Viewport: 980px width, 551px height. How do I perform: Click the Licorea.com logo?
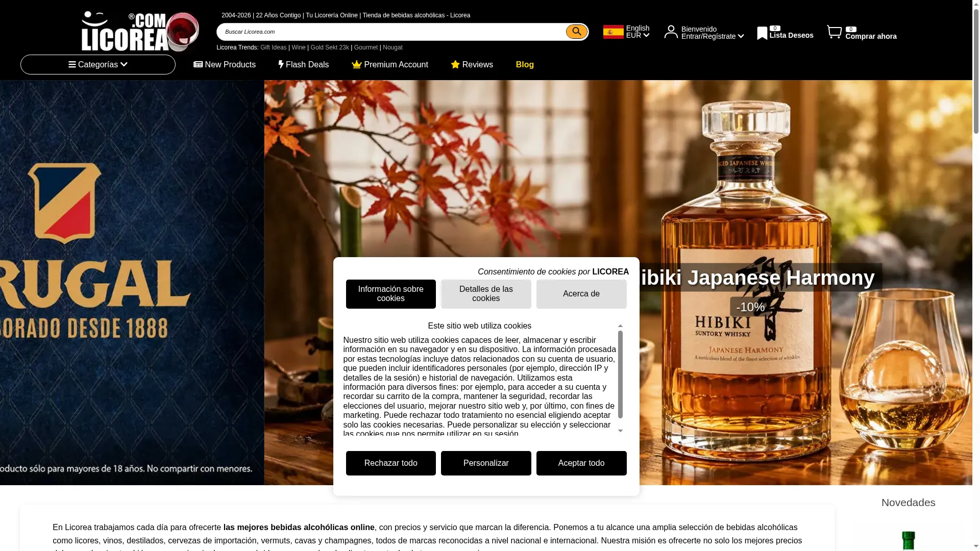coord(140,31)
